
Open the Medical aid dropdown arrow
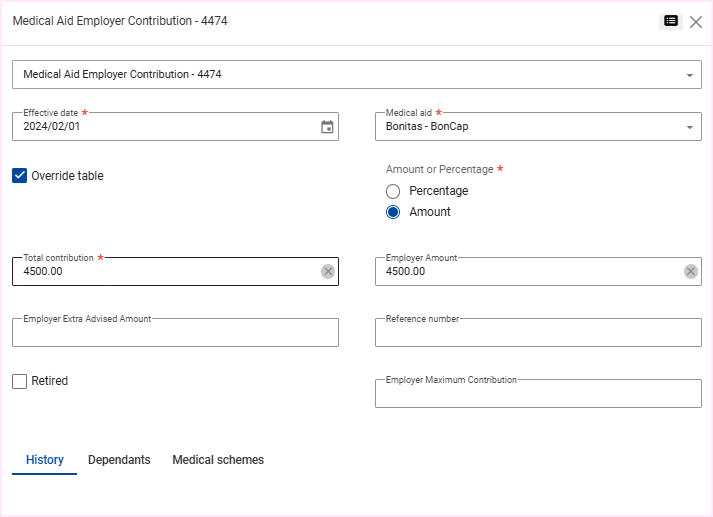click(x=689, y=127)
